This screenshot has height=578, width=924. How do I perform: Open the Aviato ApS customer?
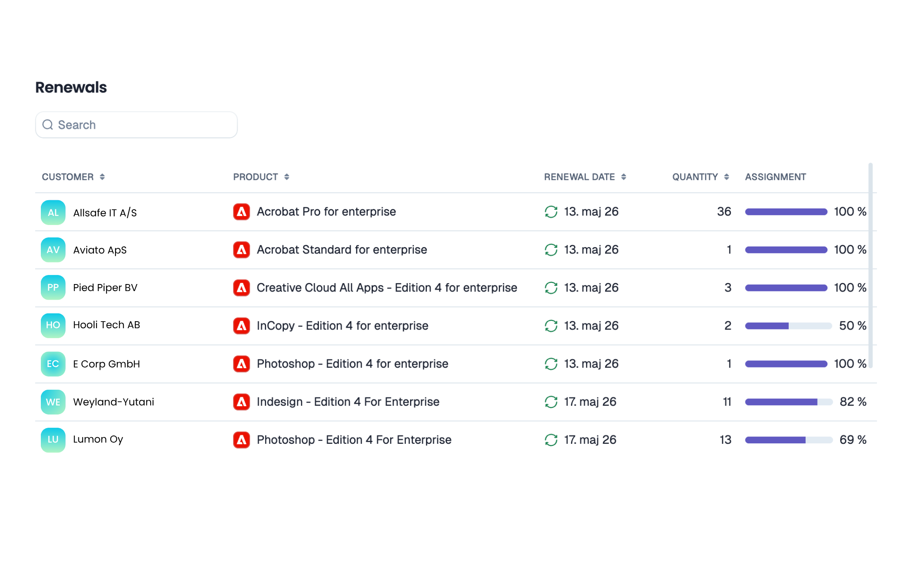tap(100, 250)
